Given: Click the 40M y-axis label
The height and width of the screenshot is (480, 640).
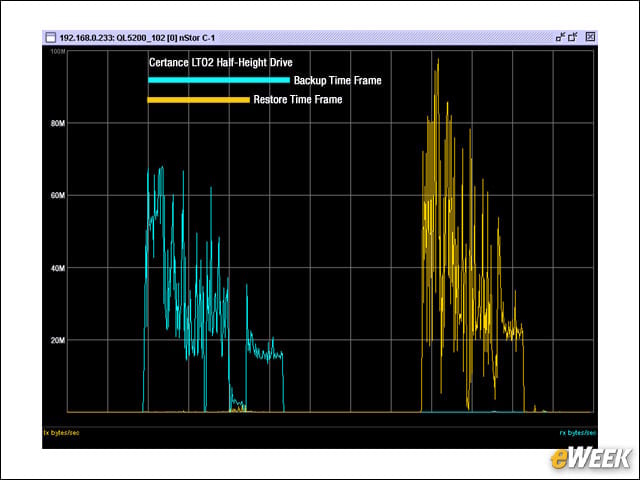Looking at the screenshot, I should 58,268.
